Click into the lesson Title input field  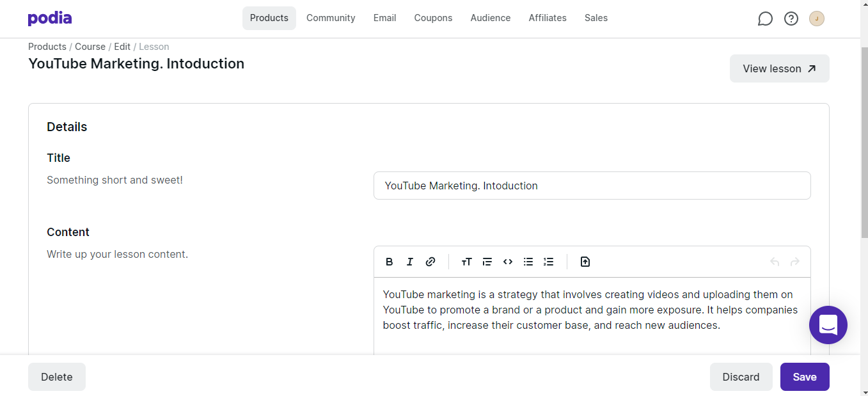coord(592,186)
